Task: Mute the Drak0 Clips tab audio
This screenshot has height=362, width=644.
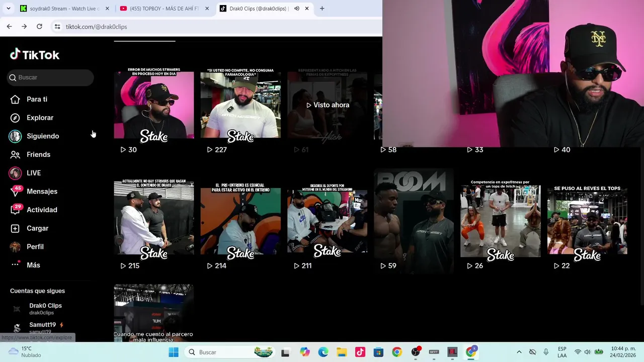Action: (x=297, y=9)
